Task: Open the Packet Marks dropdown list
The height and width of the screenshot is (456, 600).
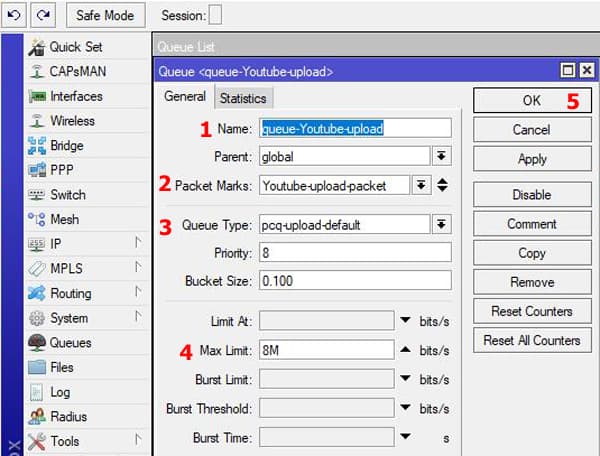Action: [421, 185]
